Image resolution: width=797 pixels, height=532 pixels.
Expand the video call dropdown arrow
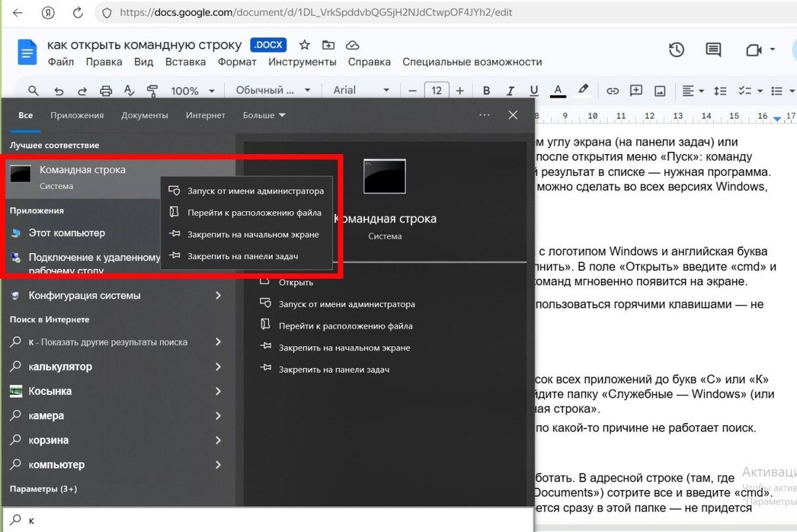pos(772,50)
